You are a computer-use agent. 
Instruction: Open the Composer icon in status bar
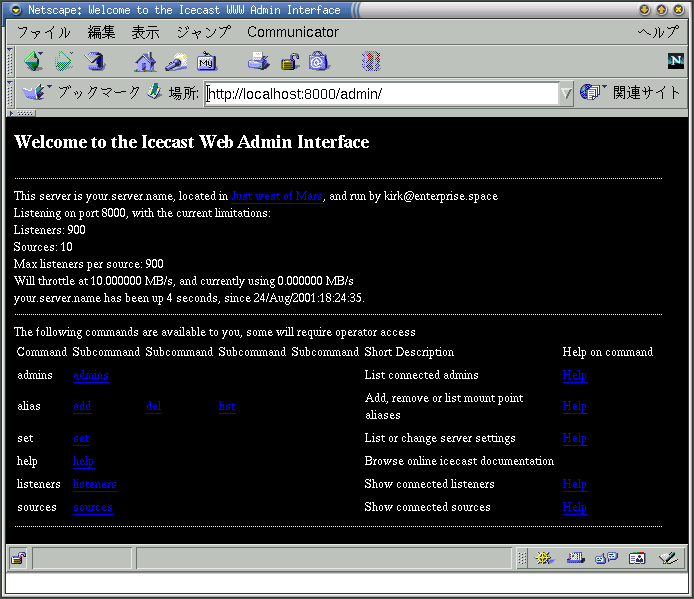[667, 558]
